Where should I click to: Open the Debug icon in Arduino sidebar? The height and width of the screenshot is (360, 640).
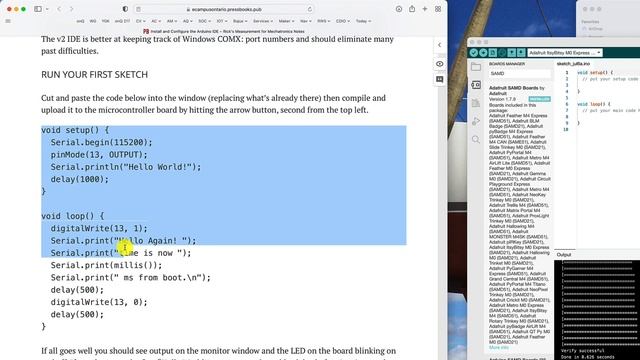476,121
